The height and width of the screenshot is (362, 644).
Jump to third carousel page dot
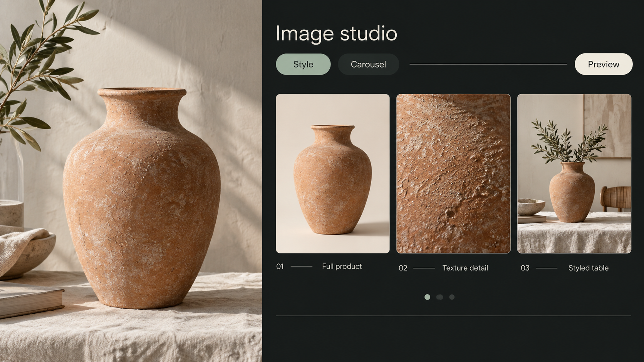coord(452,297)
